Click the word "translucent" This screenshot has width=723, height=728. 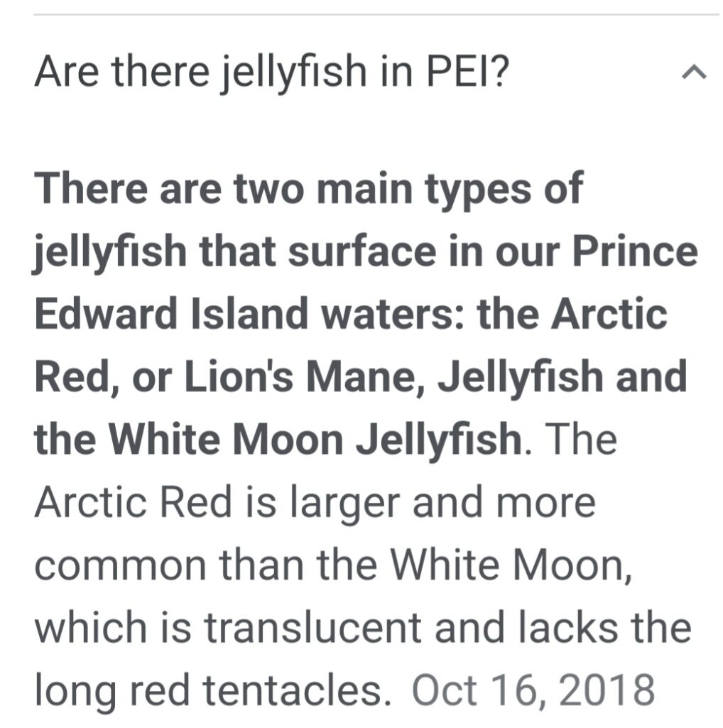tap(313, 626)
